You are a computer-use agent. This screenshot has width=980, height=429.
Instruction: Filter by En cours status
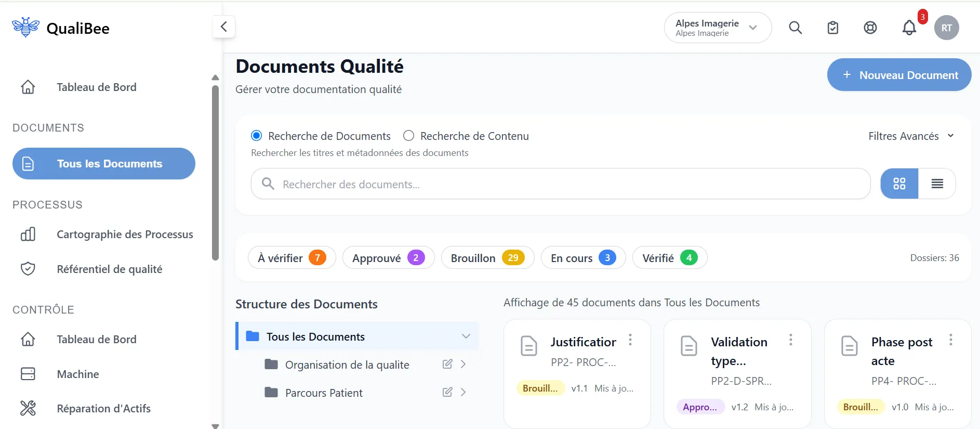click(x=583, y=258)
